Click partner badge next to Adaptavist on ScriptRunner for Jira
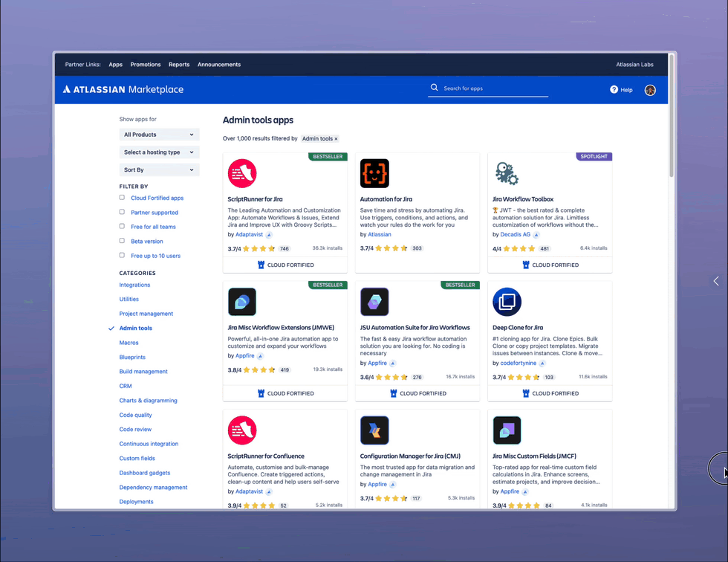 (269, 235)
